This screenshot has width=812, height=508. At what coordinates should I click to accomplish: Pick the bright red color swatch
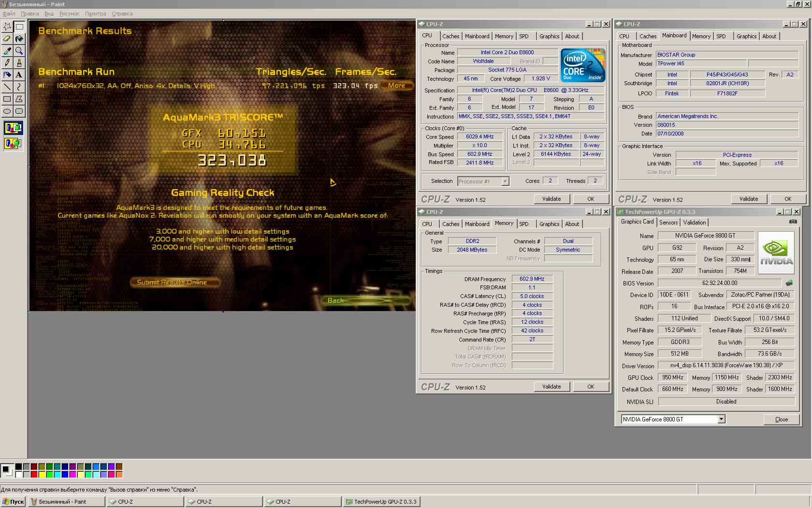coord(34,475)
